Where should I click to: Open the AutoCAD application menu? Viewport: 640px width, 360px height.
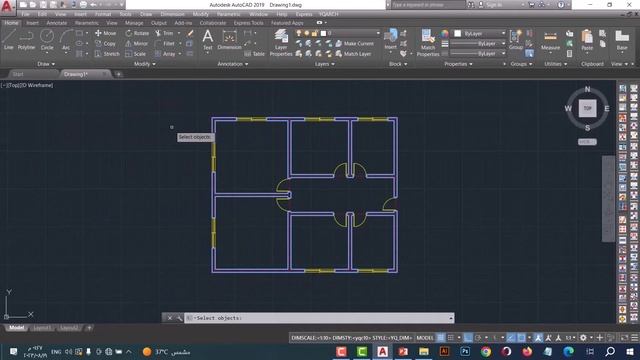[x=7, y=7]
